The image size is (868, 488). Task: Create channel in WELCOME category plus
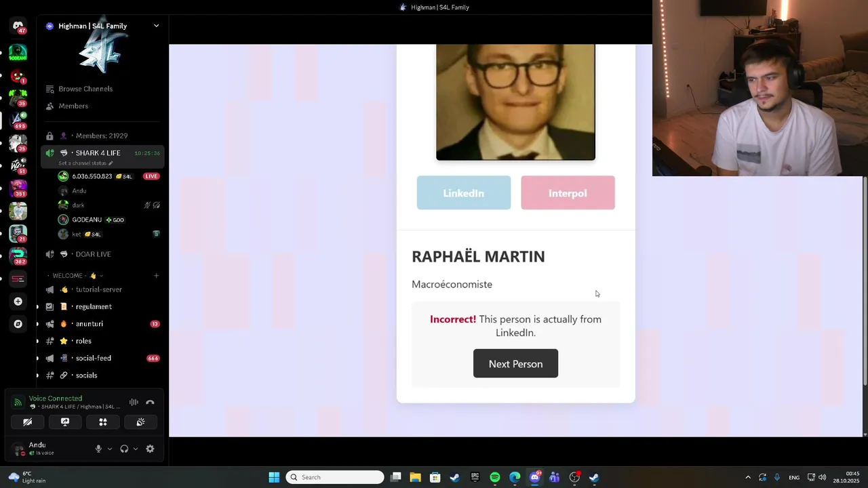point(156,276)
